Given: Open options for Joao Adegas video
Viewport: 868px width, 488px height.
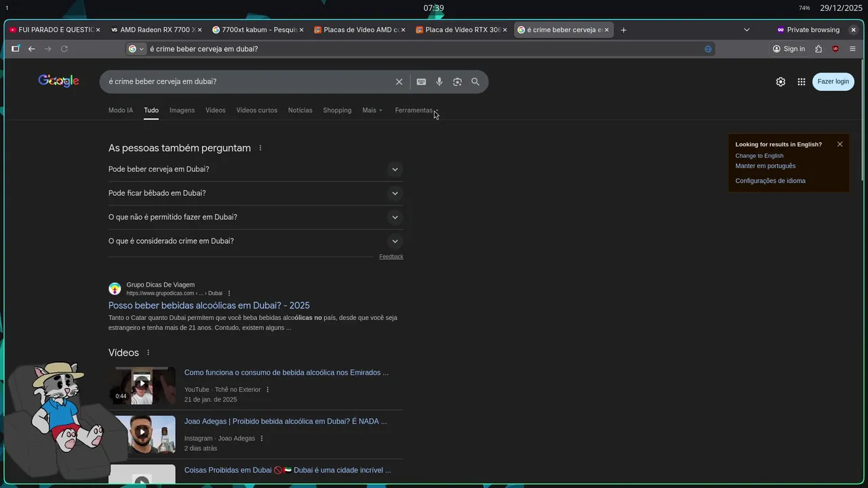Looking at the screenshot, I should [262, 439].
